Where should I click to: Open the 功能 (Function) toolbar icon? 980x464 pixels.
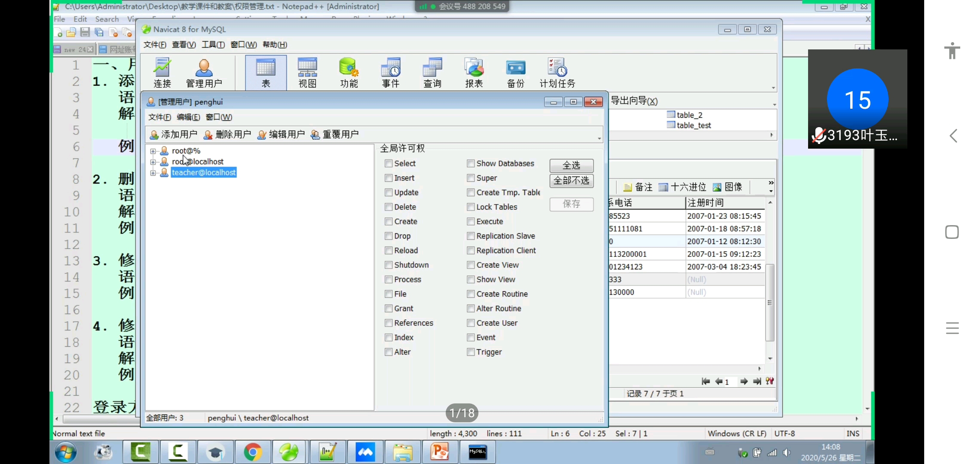349,72
